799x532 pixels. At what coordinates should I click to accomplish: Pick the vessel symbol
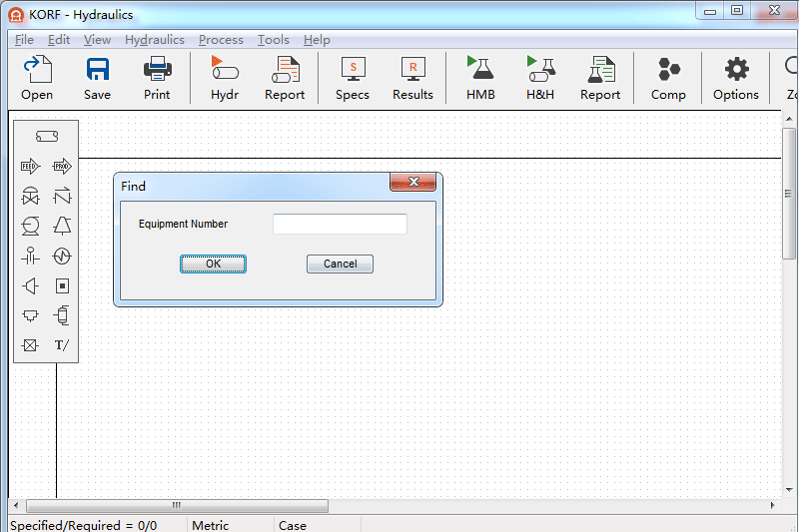62,315
